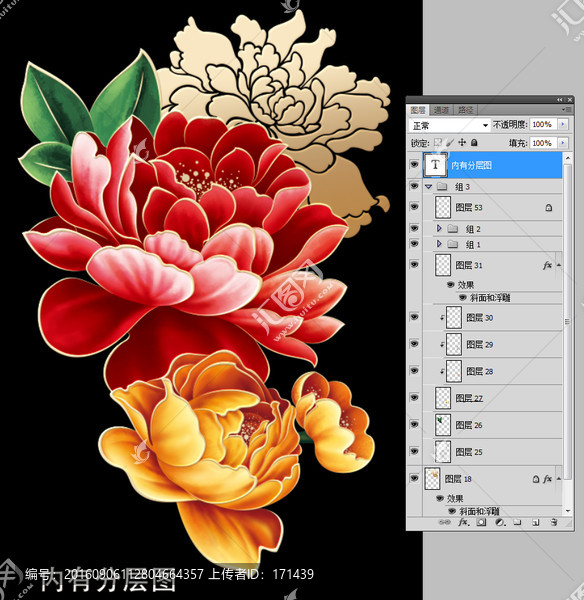Hide the 内有分层图 text layer
Screen dimensions: 584x600
point(414,165)
